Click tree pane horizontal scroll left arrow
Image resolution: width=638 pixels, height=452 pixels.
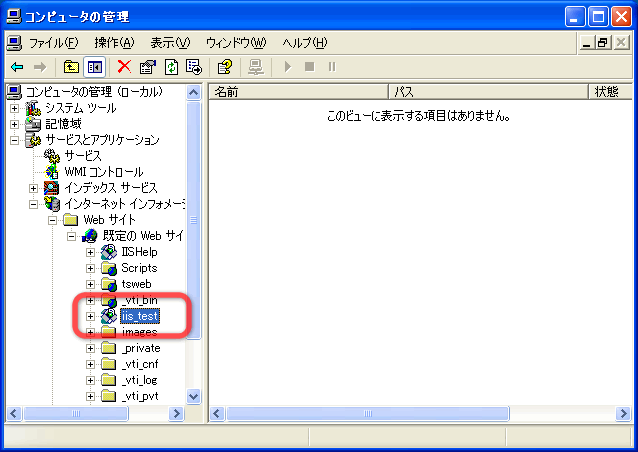pos(13,414)
